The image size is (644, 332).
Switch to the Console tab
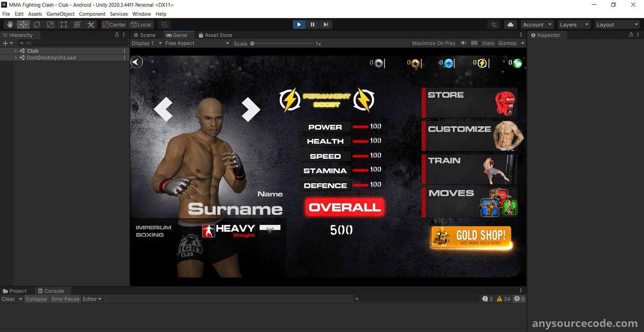point(51,291)
